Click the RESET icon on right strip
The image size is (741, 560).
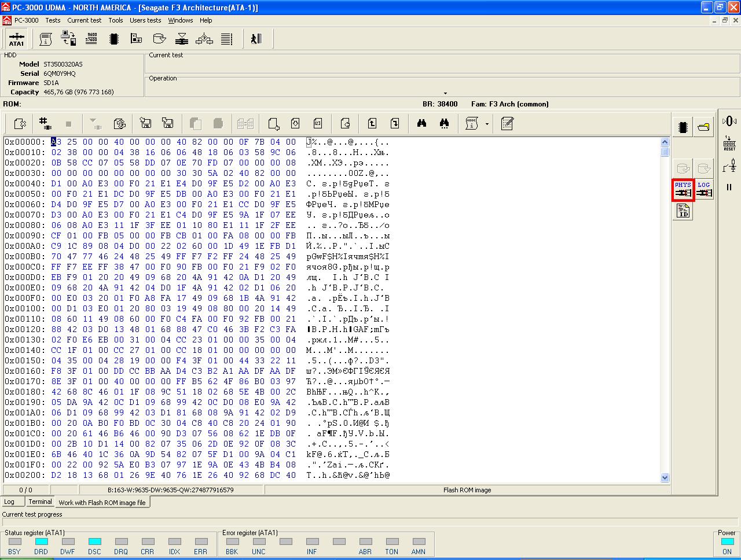pos(729,143)
